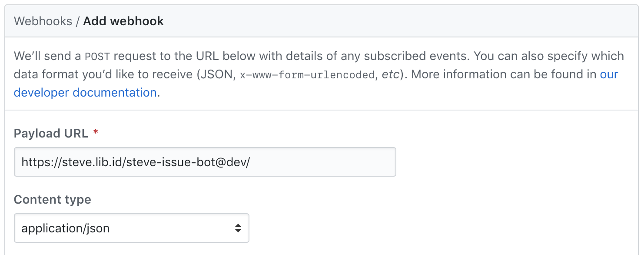The height and width of the screenshot is (255, 644).
Task: Click the red required asterisk
Action: [x=96, y=134]
